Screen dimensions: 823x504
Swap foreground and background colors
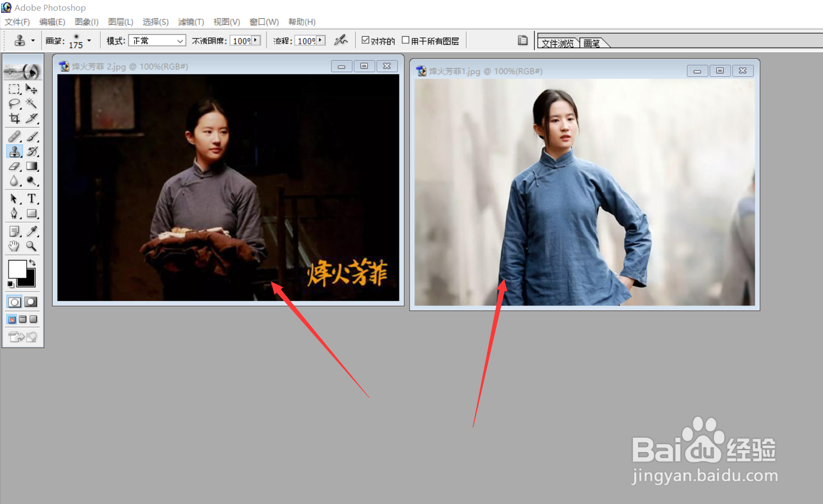[x=33, y=262]
